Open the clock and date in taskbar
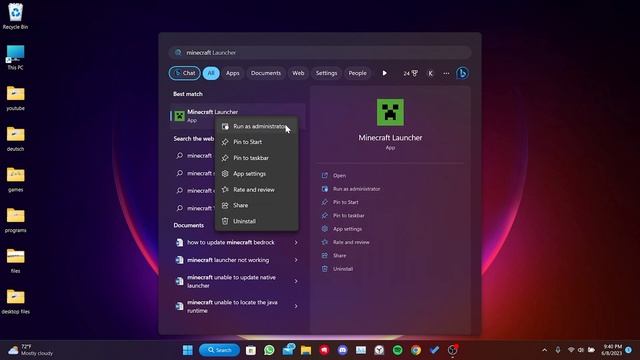This screenshot has width=640, height=360. click(x=611, y=350)
